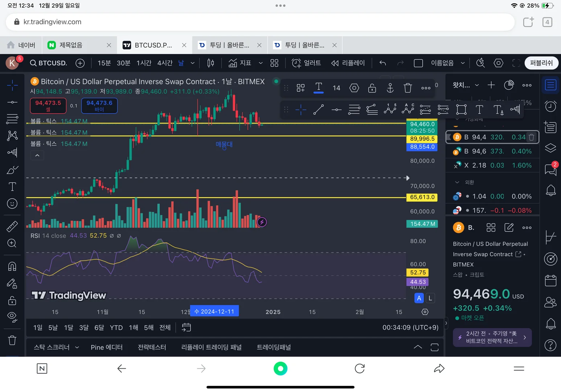Click the 퍼블리쉬 publish button
Screen dimensions: 561x392
(x=541, y=63)
